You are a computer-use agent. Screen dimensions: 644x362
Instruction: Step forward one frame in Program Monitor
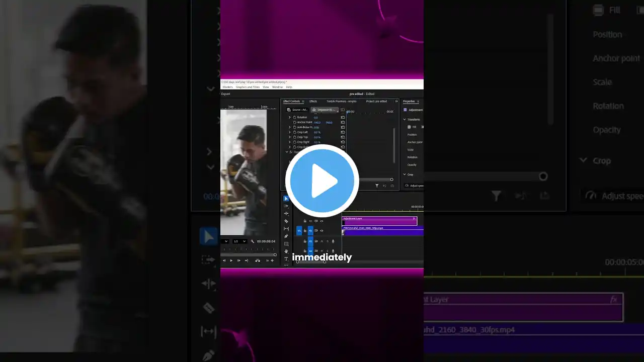(239, 260)
